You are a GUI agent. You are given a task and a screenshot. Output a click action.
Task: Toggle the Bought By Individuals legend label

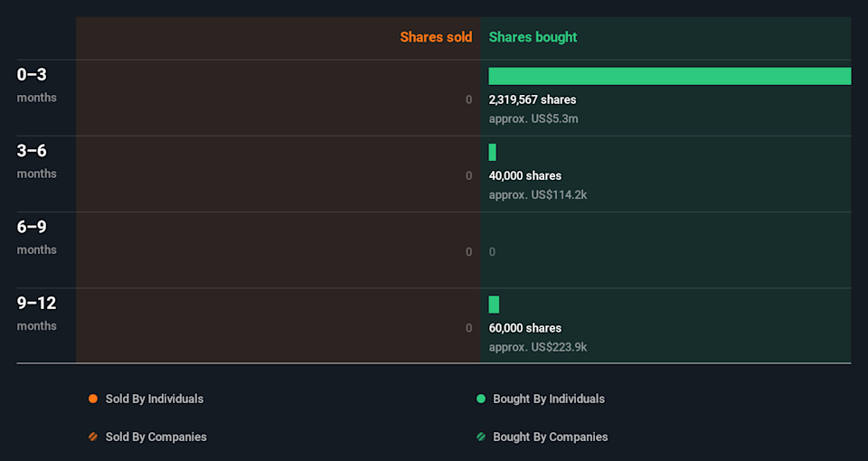coord(548,399)
